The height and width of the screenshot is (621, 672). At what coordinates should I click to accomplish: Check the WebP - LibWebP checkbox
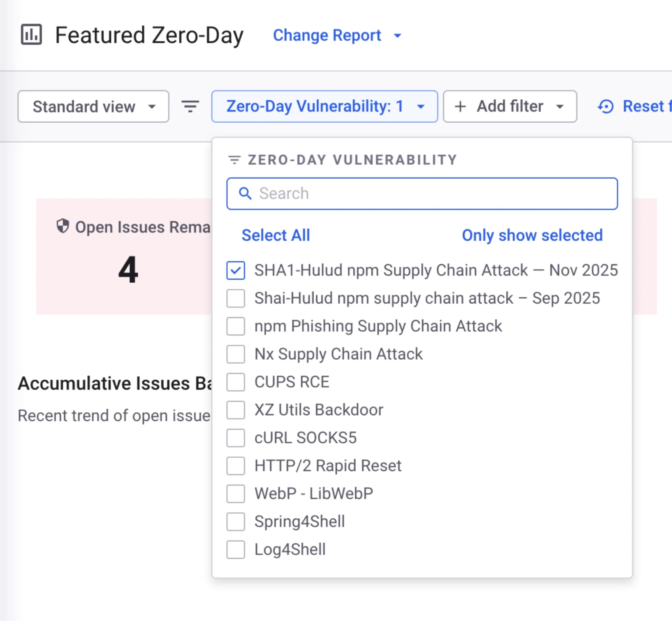[236, 494]
